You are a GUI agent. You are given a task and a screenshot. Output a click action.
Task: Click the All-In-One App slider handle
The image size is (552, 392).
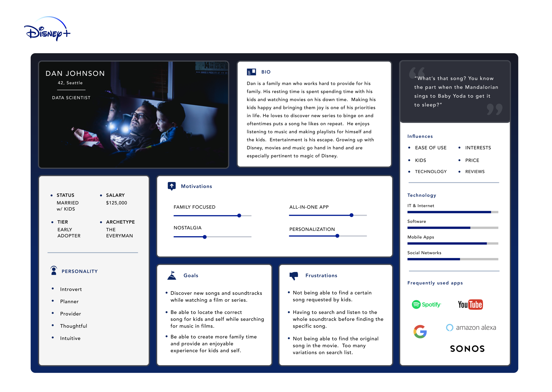352,215
